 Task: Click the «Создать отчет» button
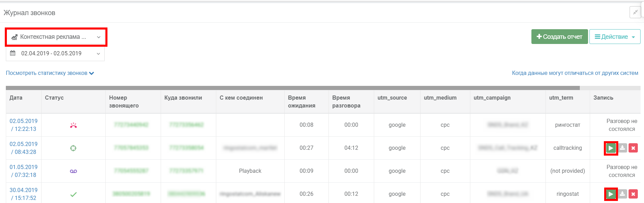(559, 36)
